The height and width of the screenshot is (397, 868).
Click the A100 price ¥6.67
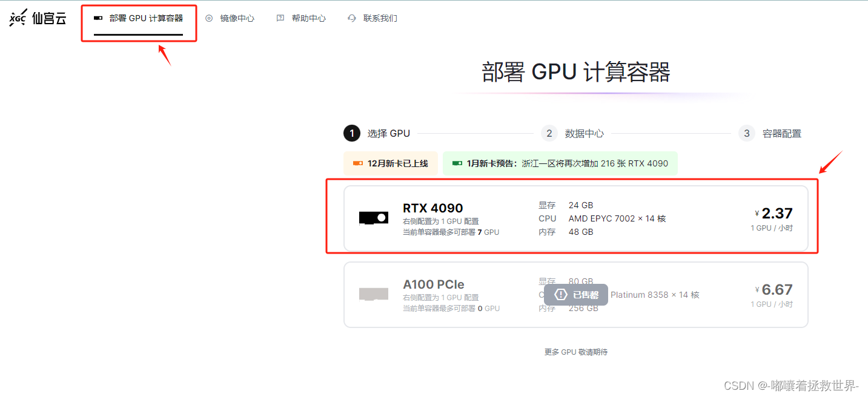point(774,289)
